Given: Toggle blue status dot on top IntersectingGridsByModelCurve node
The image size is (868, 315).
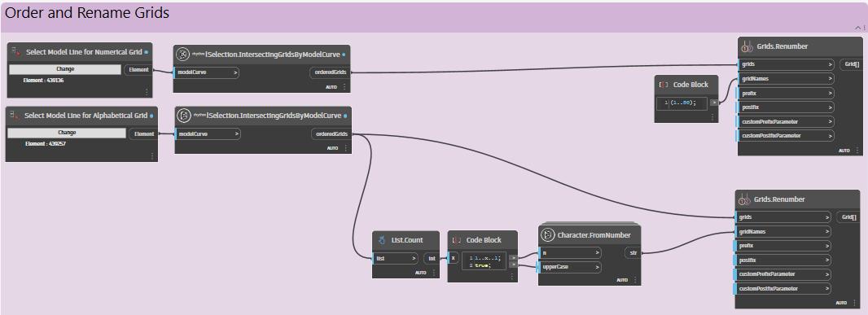Looking at the screenshot, I should (344, 55).
